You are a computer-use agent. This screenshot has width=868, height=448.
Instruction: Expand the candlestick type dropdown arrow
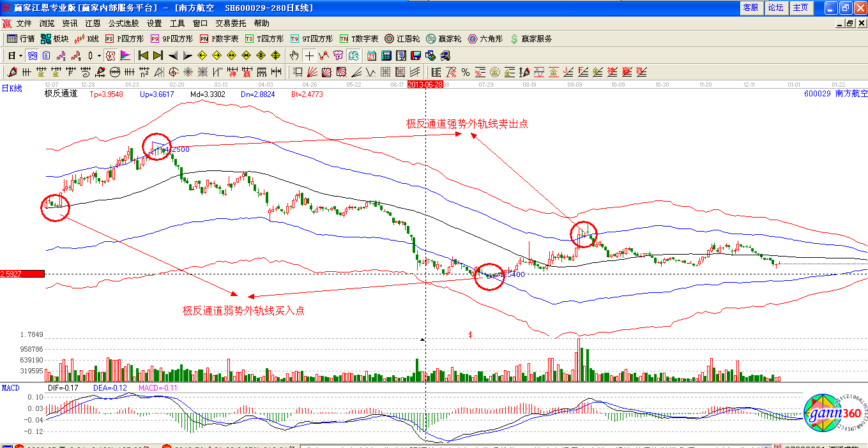point(99,56)
